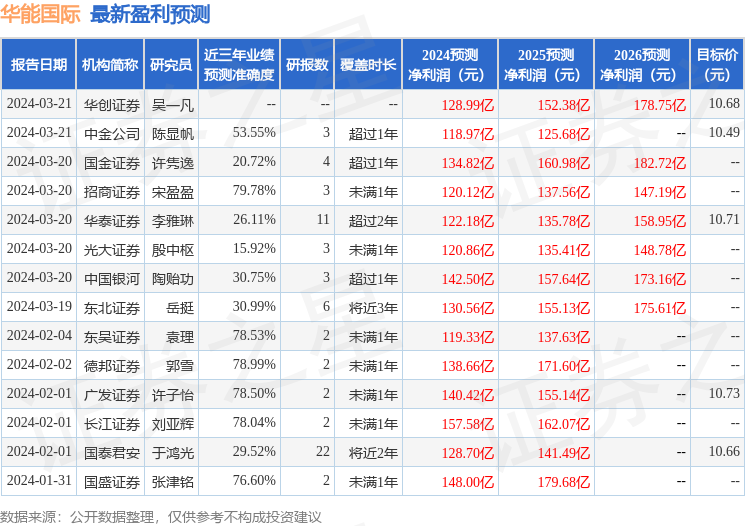Click 182.72亿 forecast value

659,163
